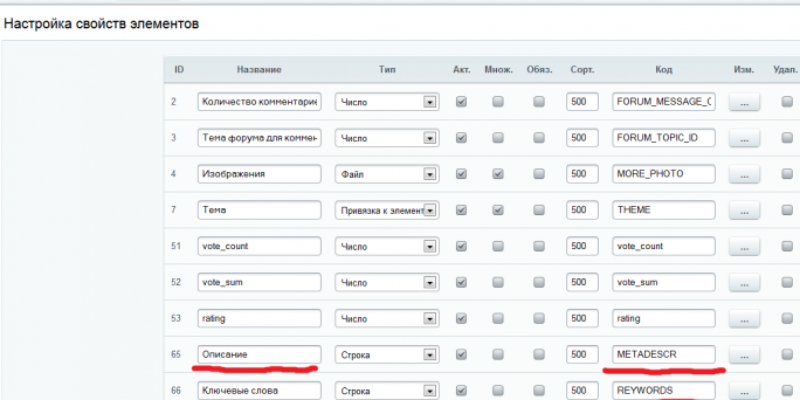Uncheck the active checkbox for Изображения property

tap(461, 174)
